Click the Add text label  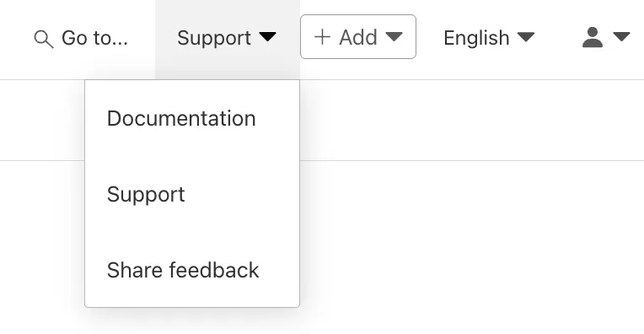click(x=358, y=37)
